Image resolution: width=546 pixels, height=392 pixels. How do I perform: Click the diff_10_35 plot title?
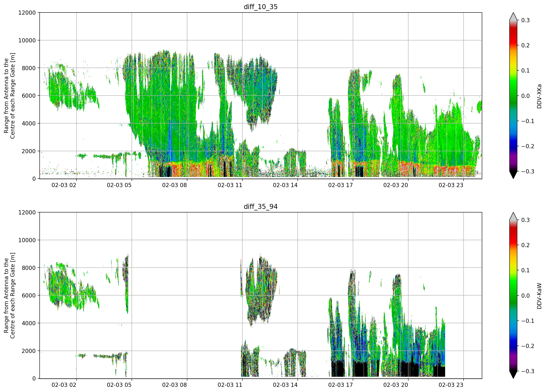coord(260,7)
